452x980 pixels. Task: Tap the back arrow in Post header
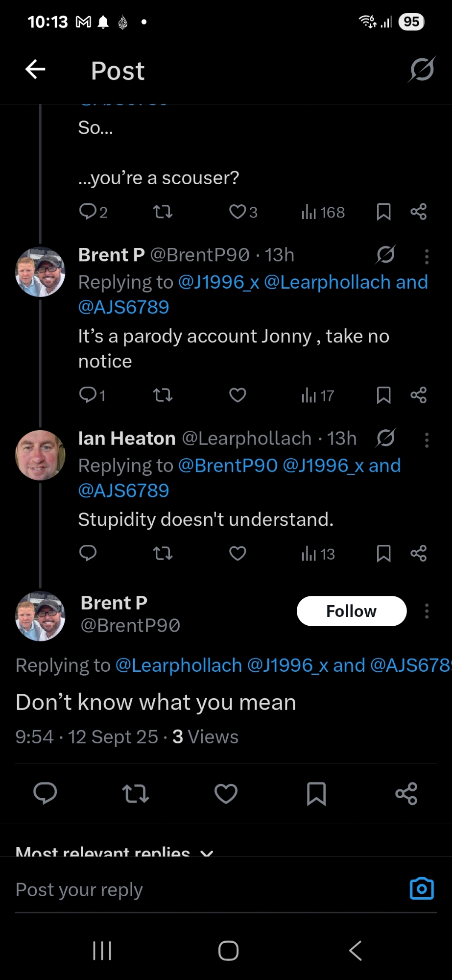pyautogui.click(x=35, y=70)
